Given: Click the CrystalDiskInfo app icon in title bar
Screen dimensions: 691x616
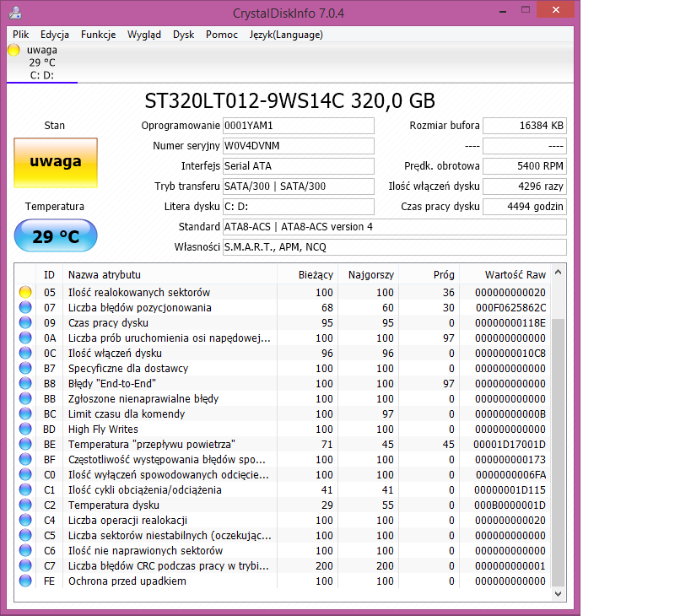Looking at the screenshot, I should tap(15, 13).
